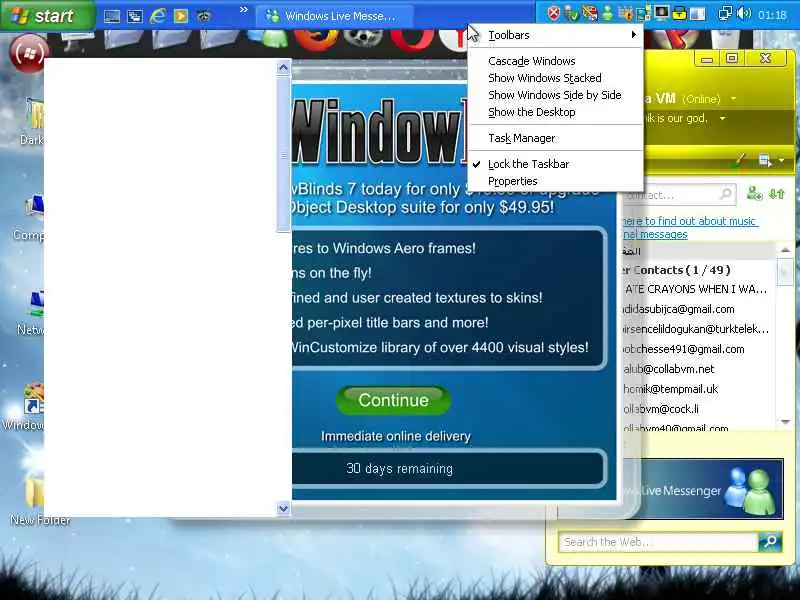Select the ATE CRAYONS WHEN I WA... contact

(x=696, y=289)
